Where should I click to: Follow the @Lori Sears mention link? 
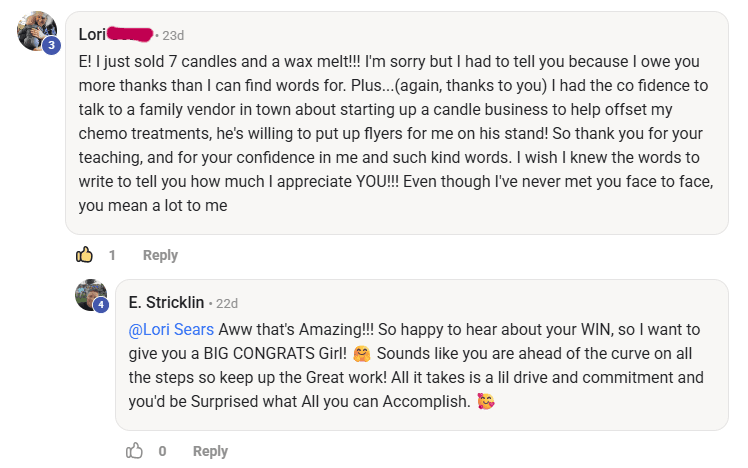point(172,329)
